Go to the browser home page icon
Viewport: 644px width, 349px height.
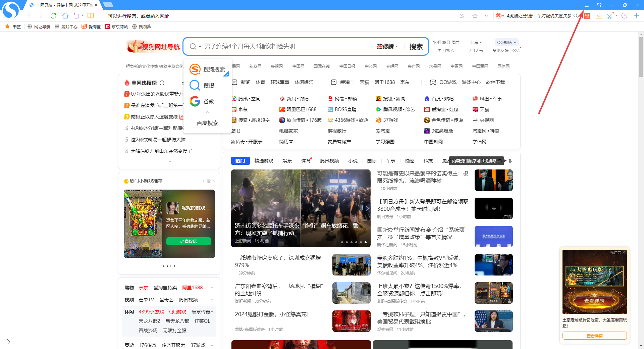coord(65,16)
